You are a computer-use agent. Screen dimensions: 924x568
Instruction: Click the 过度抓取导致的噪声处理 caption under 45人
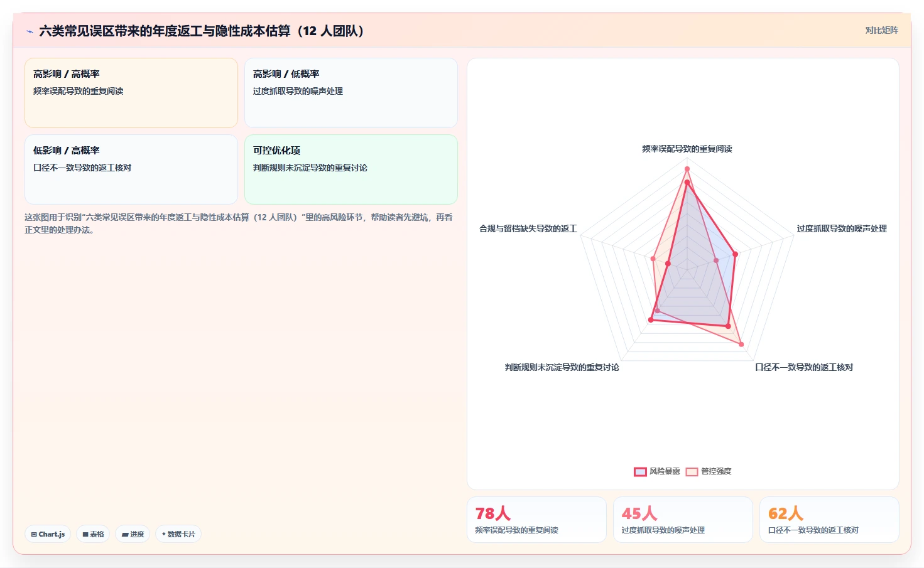[663, 530]
